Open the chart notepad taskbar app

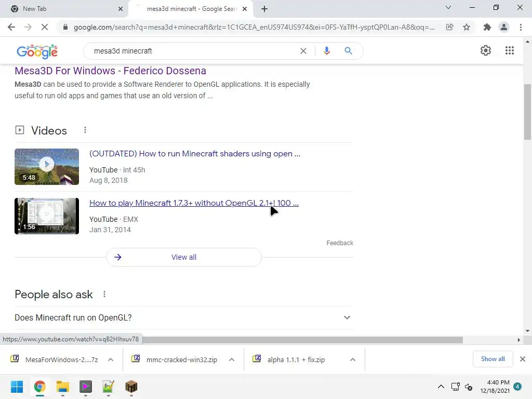click(x=108, y=387)
